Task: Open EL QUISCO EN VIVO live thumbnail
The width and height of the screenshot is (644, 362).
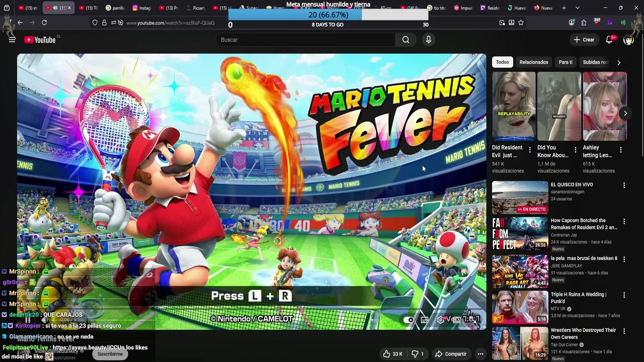Action: pos(520,197)
